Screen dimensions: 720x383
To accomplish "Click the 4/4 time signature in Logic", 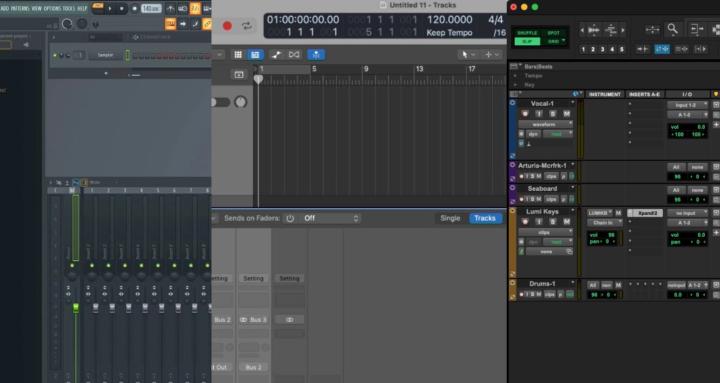I will pyautogui.click(x=495, y=20).
